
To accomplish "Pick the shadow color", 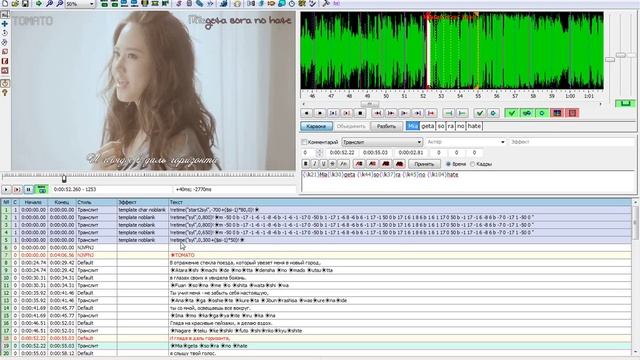I will click(x=399, y=164).
